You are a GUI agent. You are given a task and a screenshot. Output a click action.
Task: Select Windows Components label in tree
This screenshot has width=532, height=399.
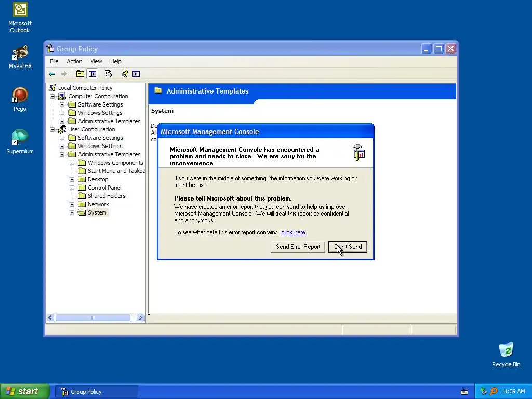115,163
